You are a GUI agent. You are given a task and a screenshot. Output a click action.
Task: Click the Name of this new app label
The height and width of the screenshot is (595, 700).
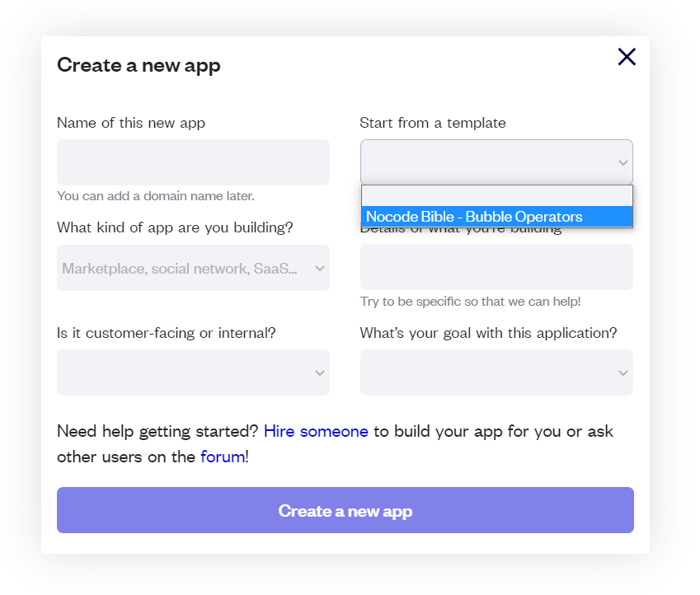point(131,123)
